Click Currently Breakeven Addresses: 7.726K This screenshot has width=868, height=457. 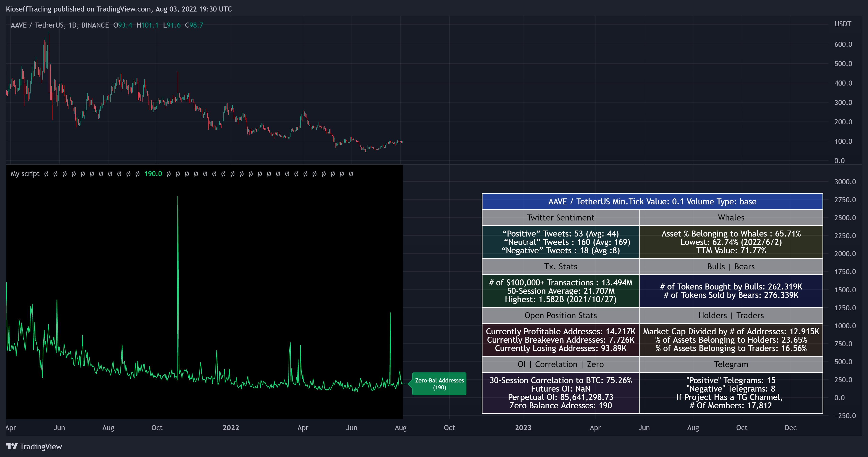coord(561,340)
